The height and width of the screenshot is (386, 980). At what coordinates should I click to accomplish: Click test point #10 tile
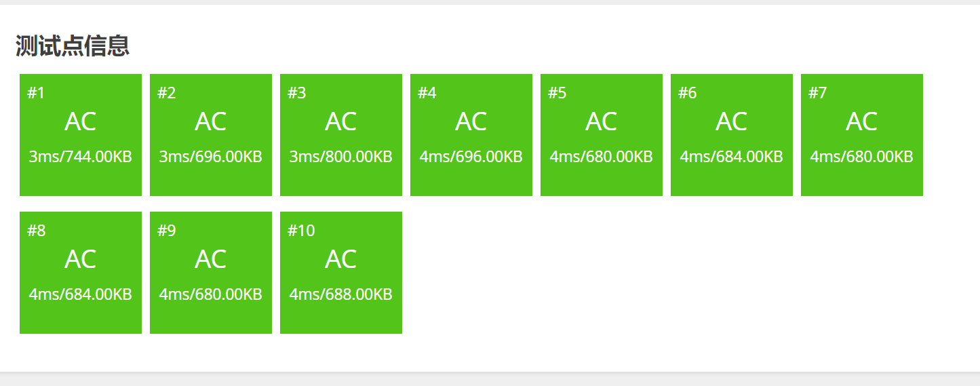341,273
